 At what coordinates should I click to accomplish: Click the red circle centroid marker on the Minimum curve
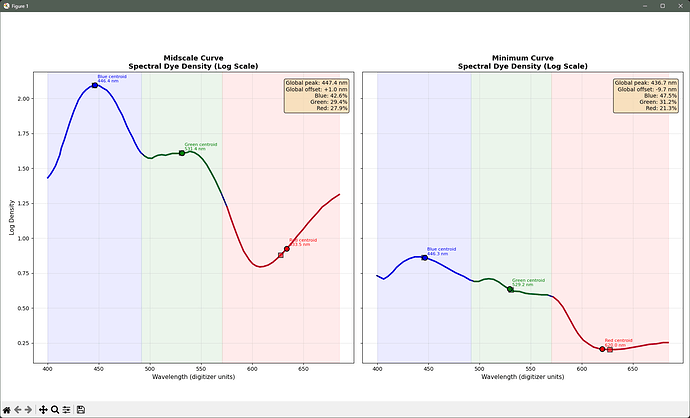[x=602, y=349]
